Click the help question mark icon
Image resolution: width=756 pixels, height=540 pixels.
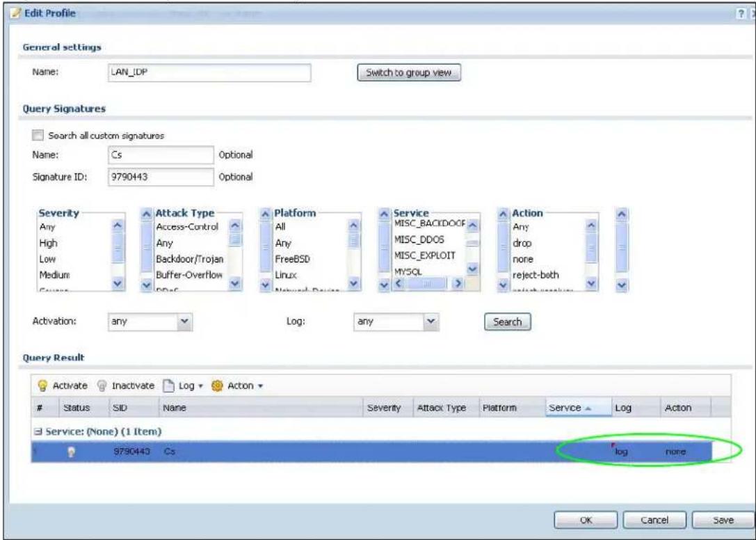tap(740, 13)
